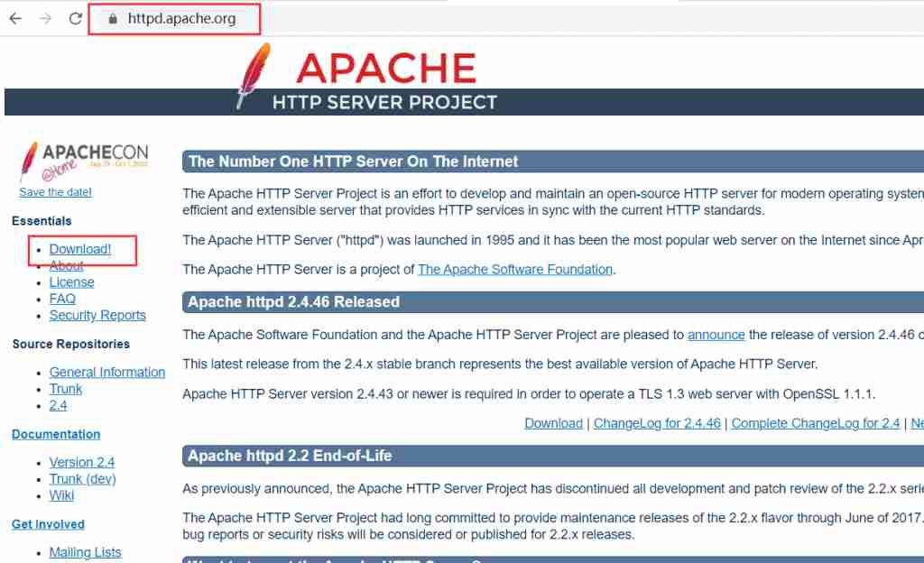Image resolution: width=924 pixels, height=563 pixels.
Task: Click the APACHECON @Home logo
Action: pyautogui.click(x=84, y=155)
